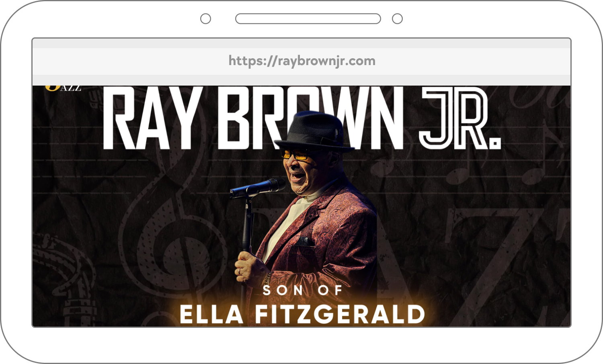Tap the left camera circle on device
This screenshot has width=603, height=364.
(205, 18)
